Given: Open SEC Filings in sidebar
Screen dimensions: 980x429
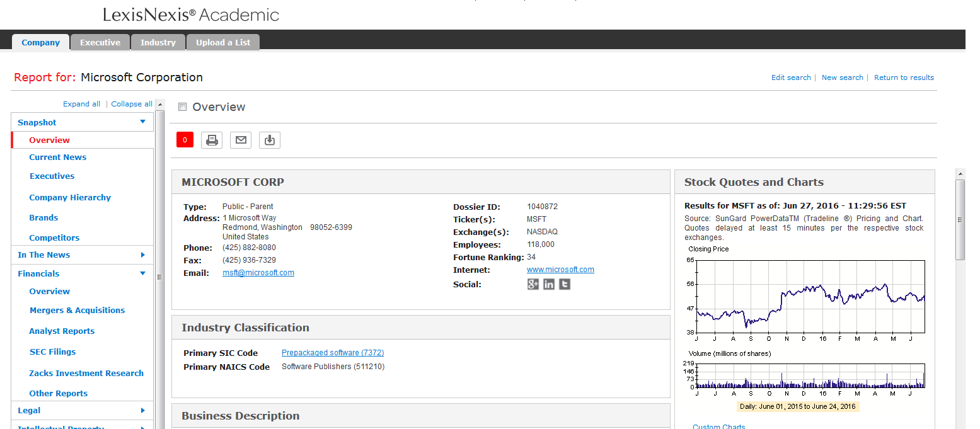Looking at the screenshot, I should point(52,352).
